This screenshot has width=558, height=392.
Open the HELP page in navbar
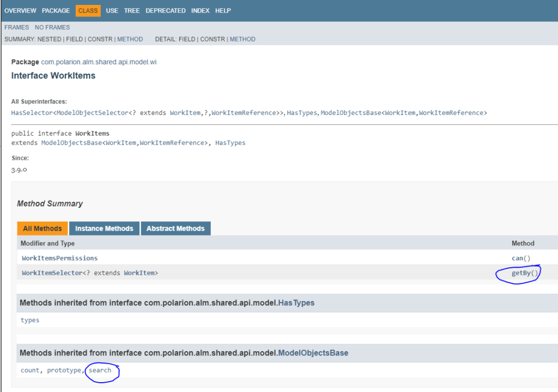coord(223,11)
